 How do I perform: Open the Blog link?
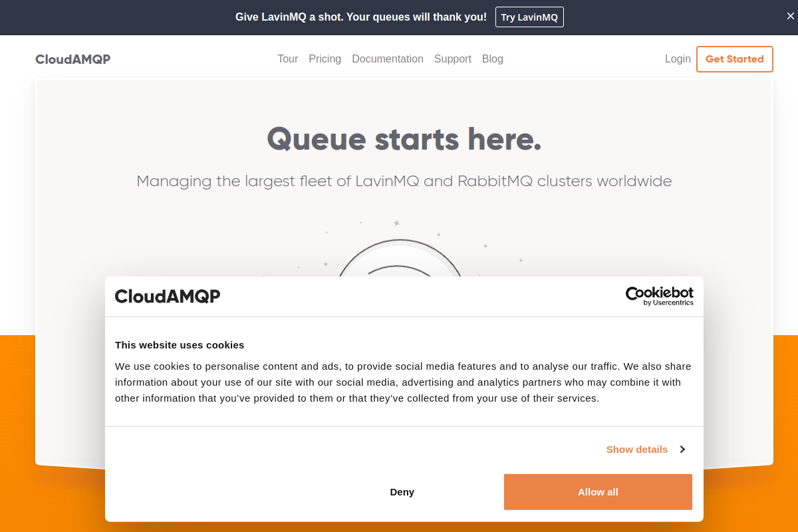[x=493, y=59]
